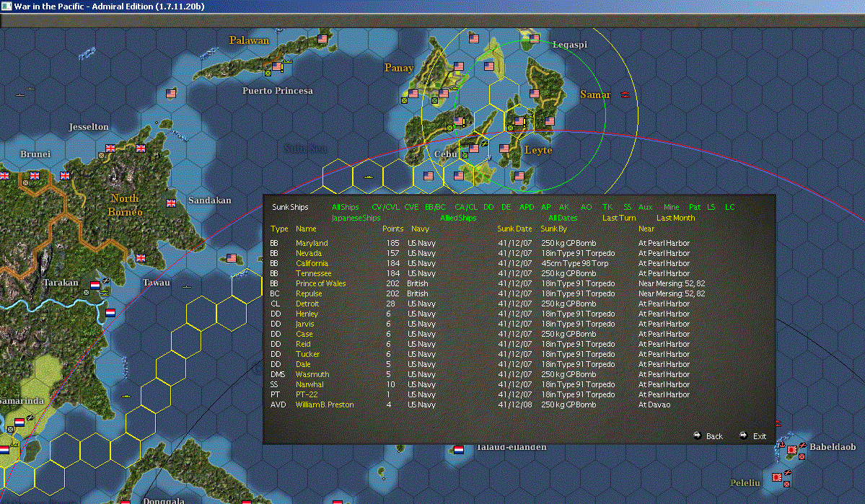865x504 pixels.
Task: Show only Japanese Ships
Action: tap(356, 218)
